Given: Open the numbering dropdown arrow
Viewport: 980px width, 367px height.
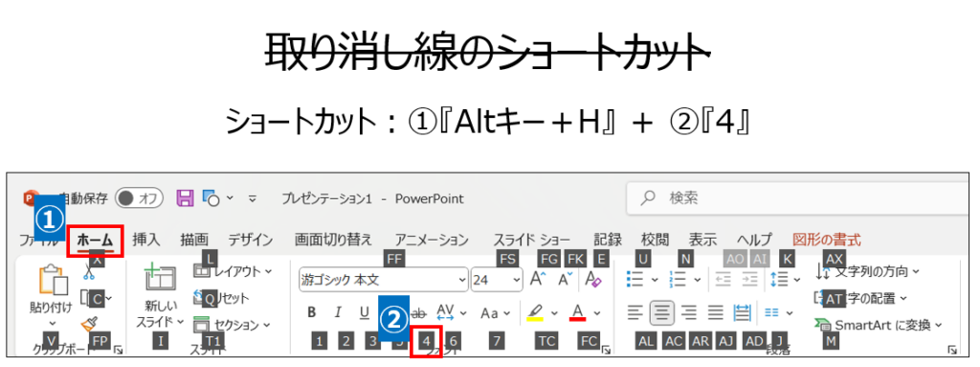Looking at the screenshot, I should (698, 279).
